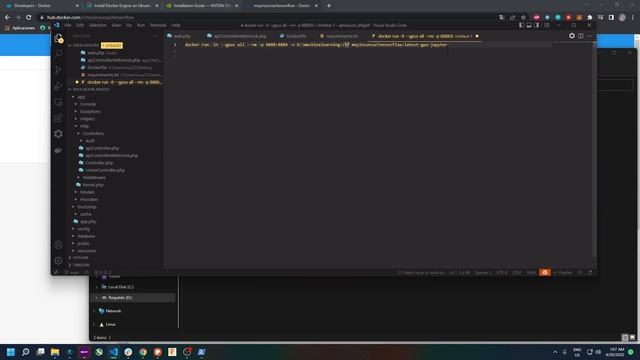Select Network in File Explorer window
This screenshot has width=640, height=360.
coord(113,311)
